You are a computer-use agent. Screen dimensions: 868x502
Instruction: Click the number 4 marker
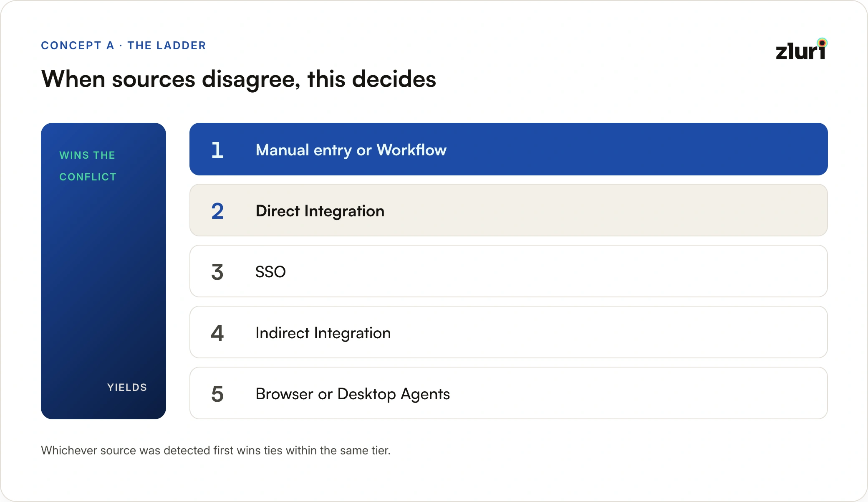[217, 333]
